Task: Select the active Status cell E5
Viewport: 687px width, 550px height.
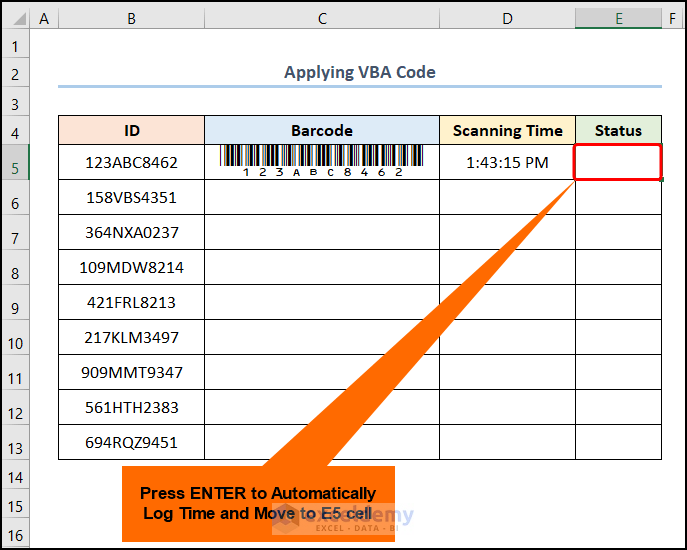Action: 618,162
